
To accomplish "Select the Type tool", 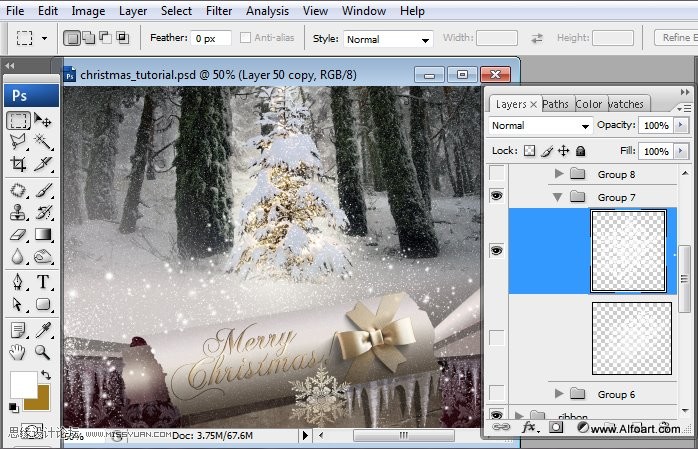I will (43, 282).
